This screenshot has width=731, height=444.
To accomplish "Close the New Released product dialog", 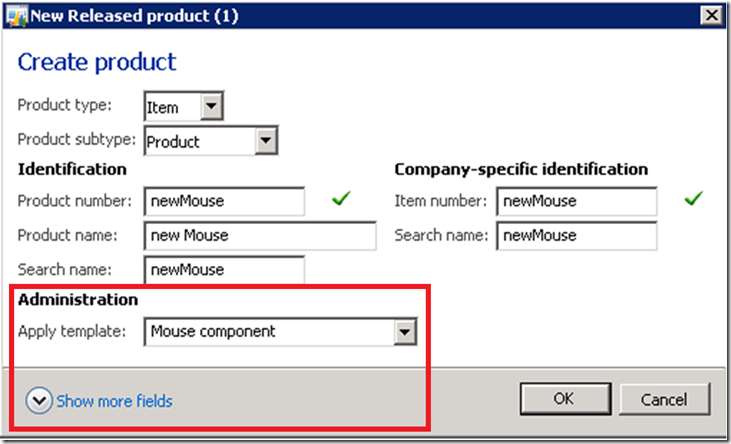I will pyautogui.click(x=712, y=14).
